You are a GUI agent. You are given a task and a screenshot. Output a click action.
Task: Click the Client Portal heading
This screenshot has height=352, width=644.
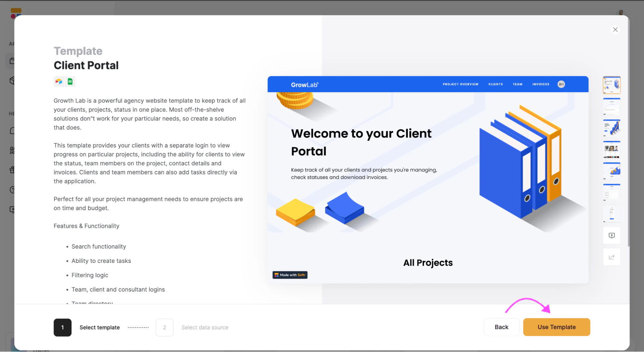tap(86, 65)
